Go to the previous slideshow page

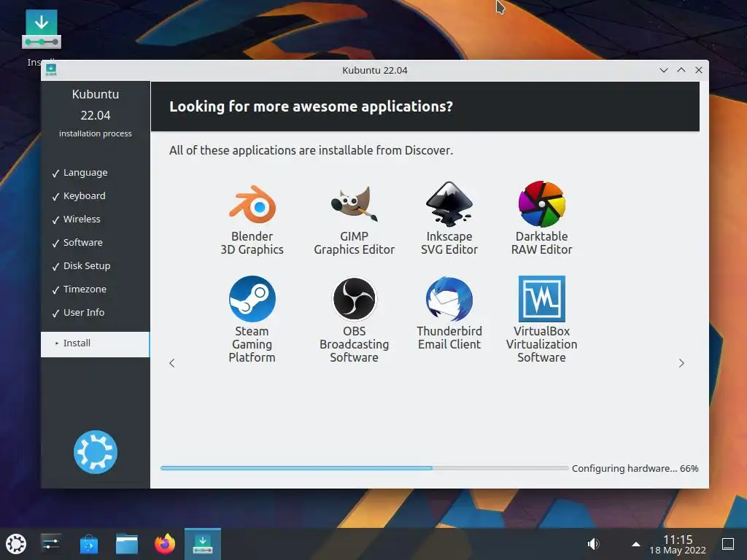point(172,363)
